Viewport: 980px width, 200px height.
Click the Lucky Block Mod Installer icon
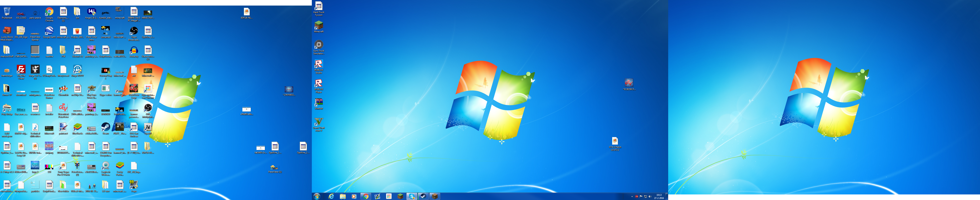(x=7, y=33)
